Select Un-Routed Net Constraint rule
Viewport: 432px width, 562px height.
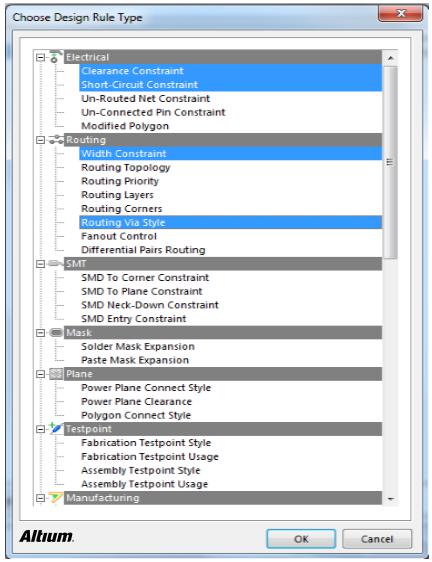pyautogui.click(x=145, y=98)
